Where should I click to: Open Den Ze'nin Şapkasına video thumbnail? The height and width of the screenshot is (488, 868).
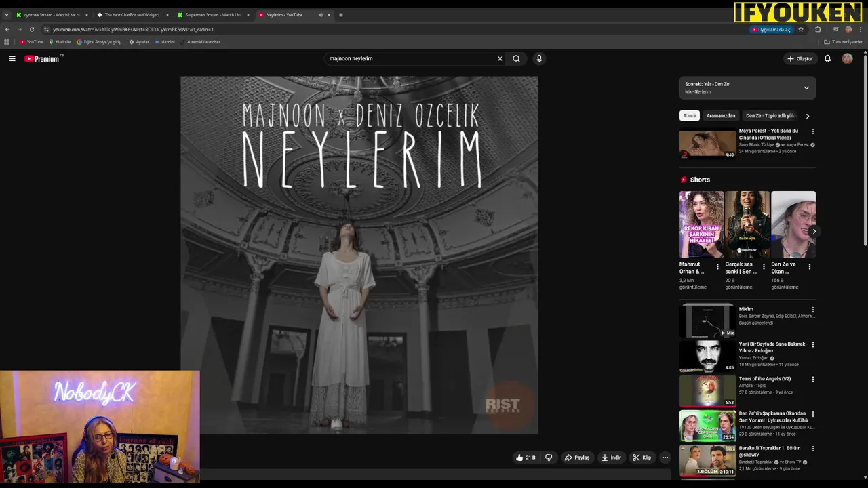pyautogui.click(x=707, y=426)
